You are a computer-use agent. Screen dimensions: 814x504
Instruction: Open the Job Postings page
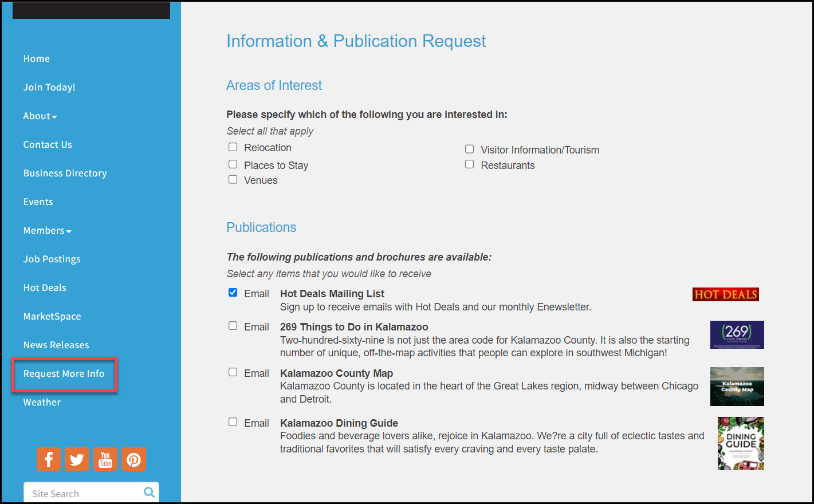point(52,259)
